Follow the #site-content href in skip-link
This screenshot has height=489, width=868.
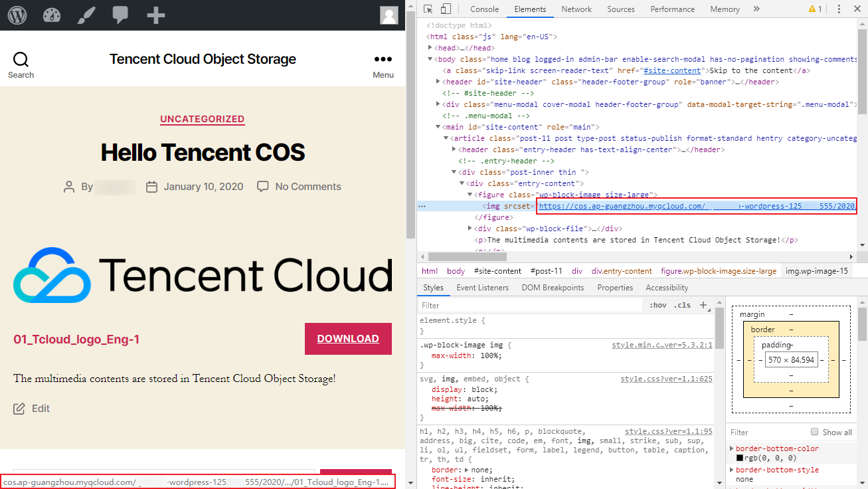coord(671,70)
